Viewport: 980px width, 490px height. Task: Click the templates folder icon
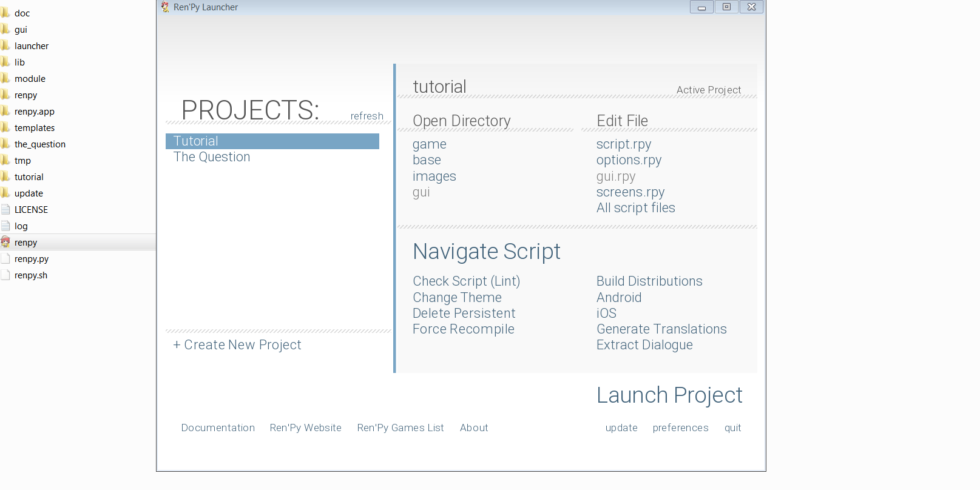point(5,127)
